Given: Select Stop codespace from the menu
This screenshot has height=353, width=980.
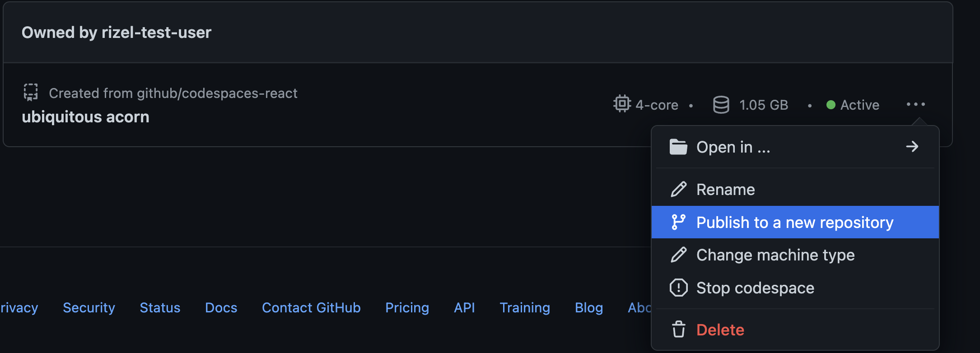Looking at the screenshot, I should pyautogui.click(x=755, y=288).
